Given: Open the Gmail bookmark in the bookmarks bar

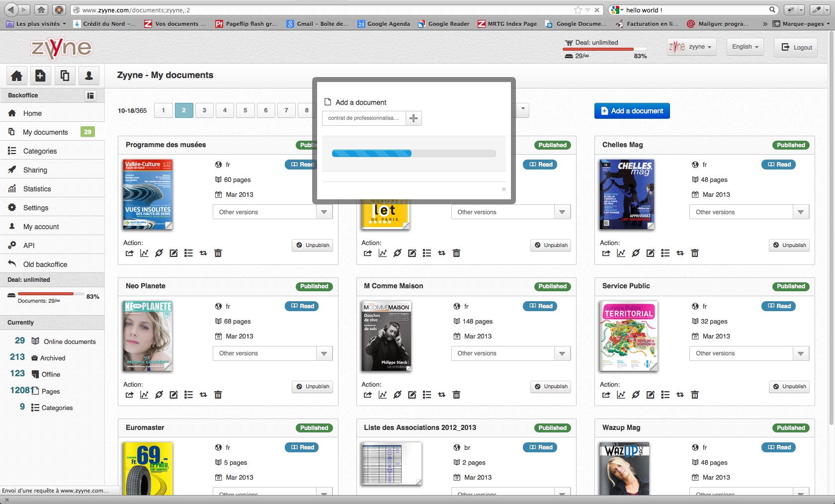Looking at the screenshot, I should coord(317,23).
